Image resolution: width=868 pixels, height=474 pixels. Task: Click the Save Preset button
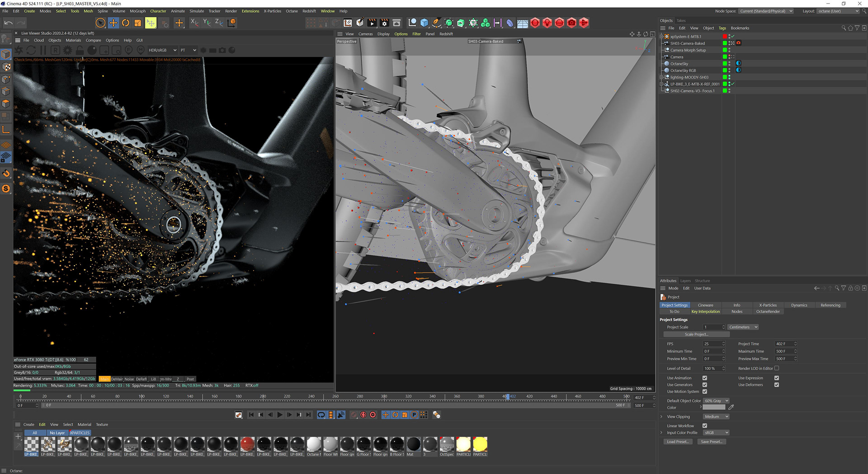(x=711, y=441)
